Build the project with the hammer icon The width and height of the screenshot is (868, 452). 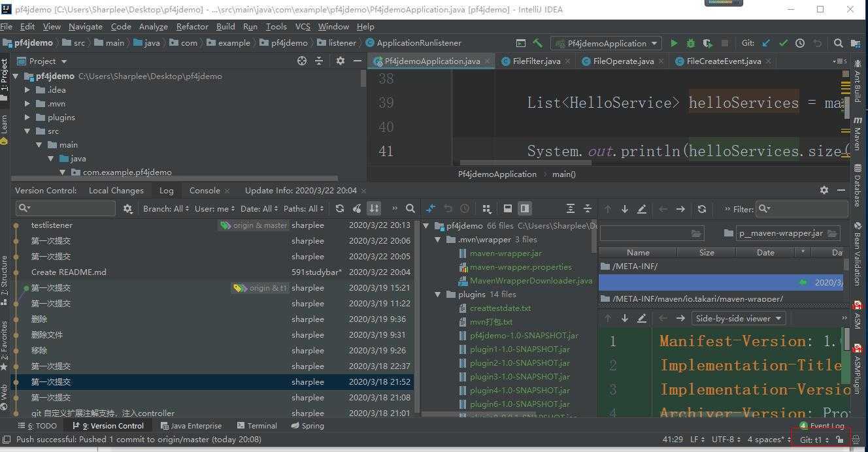[537, 43]
